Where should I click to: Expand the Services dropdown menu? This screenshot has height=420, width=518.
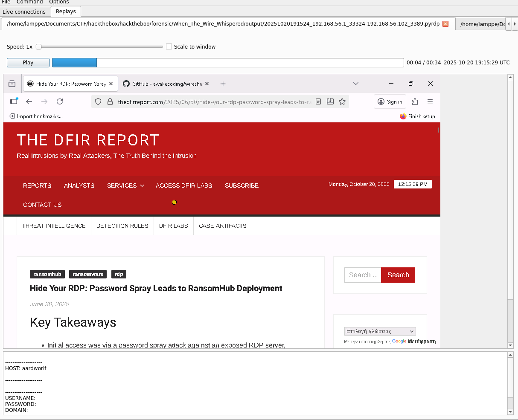(125, 185)
